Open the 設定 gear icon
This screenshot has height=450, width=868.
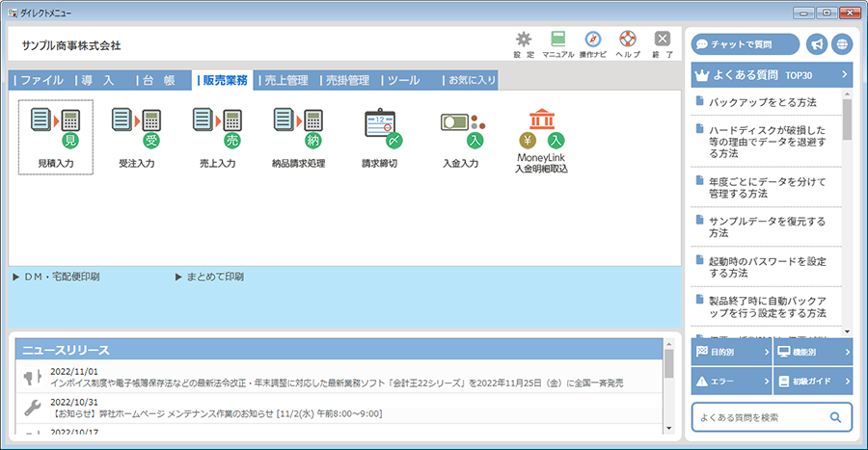[x=524, y=40]
